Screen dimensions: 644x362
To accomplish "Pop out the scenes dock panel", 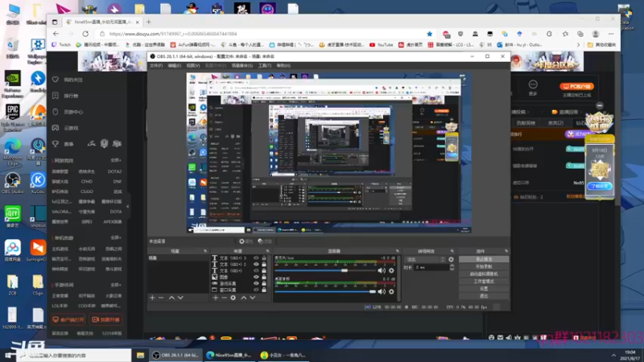I will (x=205, y=251).
